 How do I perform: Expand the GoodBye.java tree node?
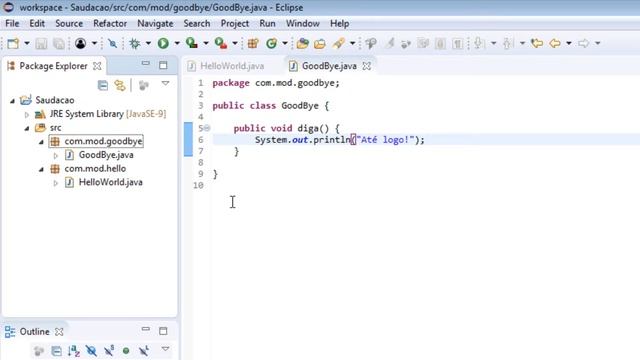click(x=56, y=156)
